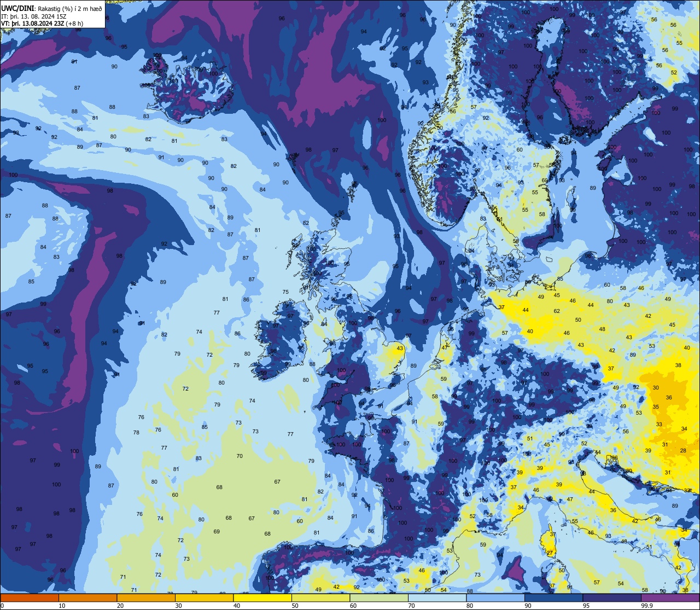Click the valid time line 'VT: þri. 13.08.2024 23Z (+8 h)'
Image resolution: width=700 pixels, height=610 pixels.
click(x=42, y=24)
